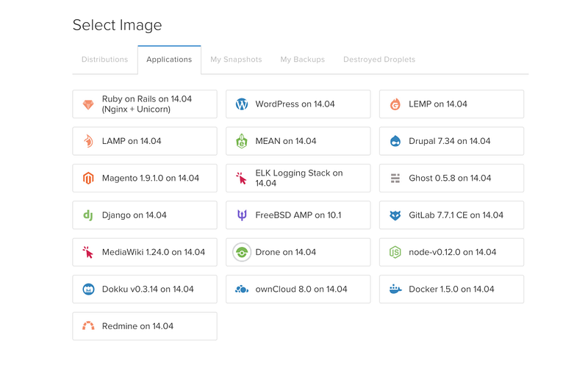Open the My Snapshots tab
Image resolution: width=588 pixels, height=371 pixels.
point(236,60)
